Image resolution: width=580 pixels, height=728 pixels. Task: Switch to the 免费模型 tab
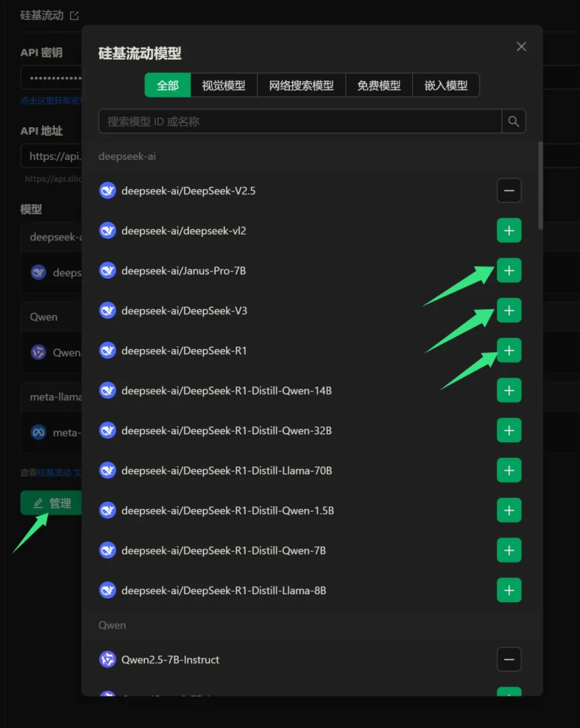coord(379,85)
